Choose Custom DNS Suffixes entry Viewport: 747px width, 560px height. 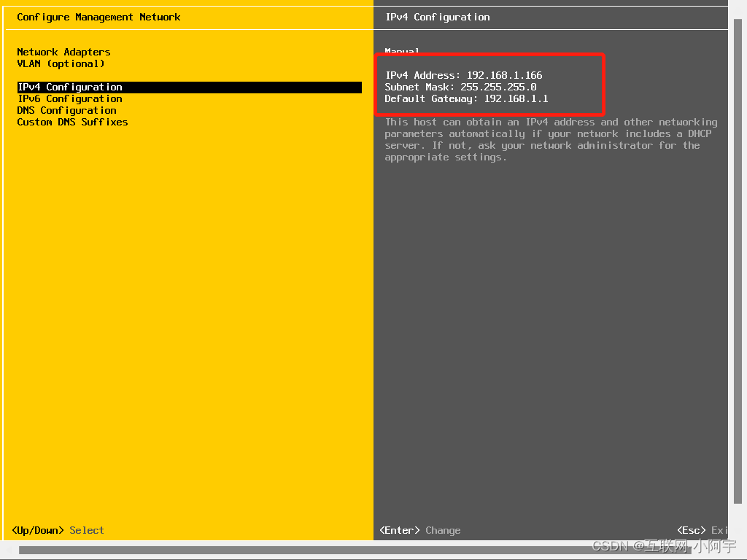pos(72,122)
